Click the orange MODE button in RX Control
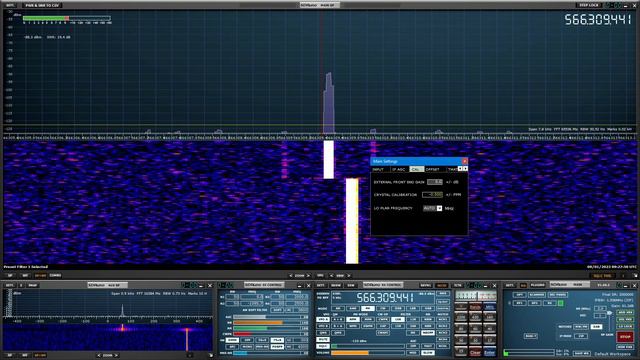The height and width of the screenshot is (360, 640). 442,285
